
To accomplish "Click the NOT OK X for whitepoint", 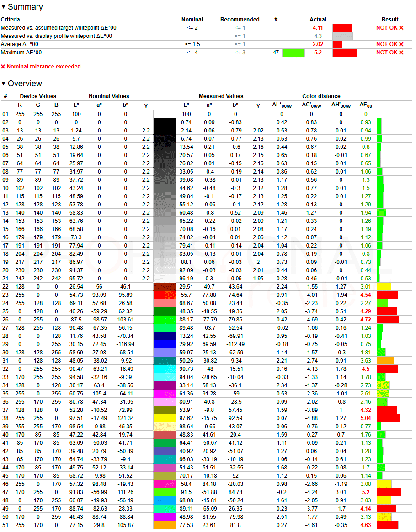I will pyautogui.click(x=401, y=28).
